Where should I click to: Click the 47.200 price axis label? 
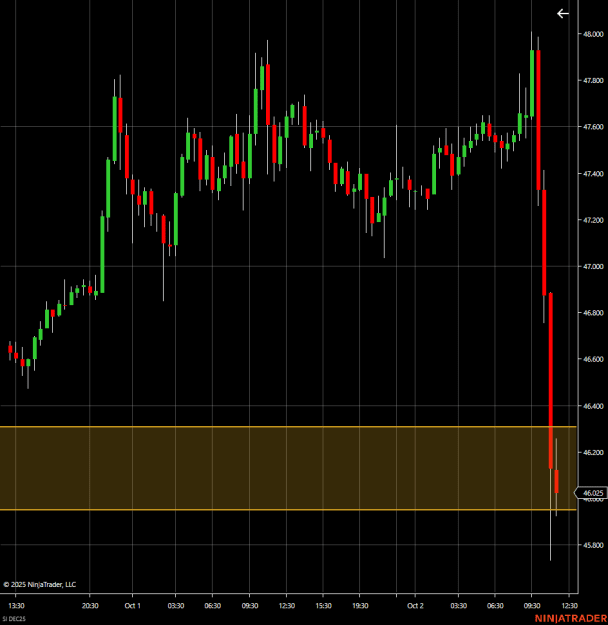click(593, 220)
